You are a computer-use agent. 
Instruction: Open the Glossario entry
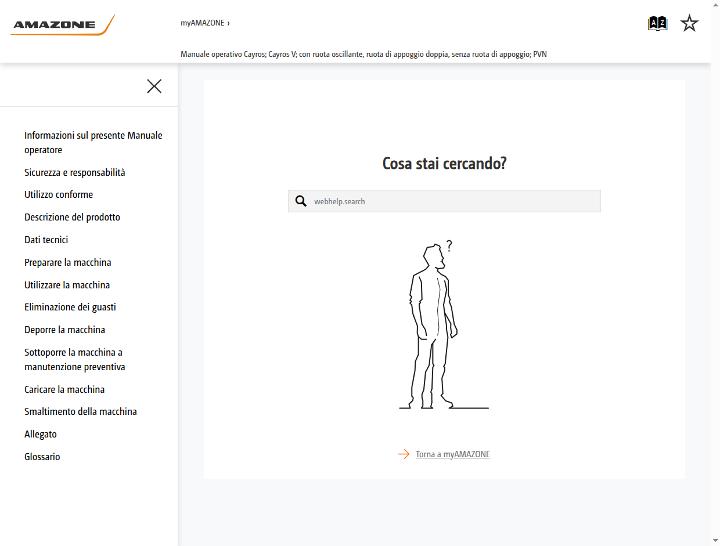click(x=42, y=456)
